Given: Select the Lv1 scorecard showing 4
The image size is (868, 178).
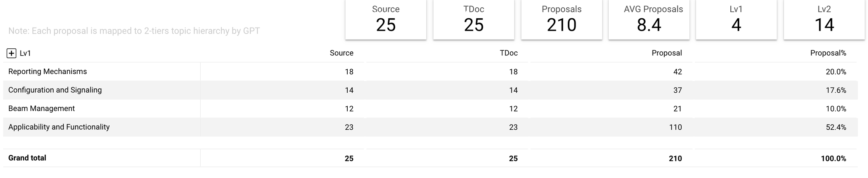Looking at the screenshot, I should 736,19.
